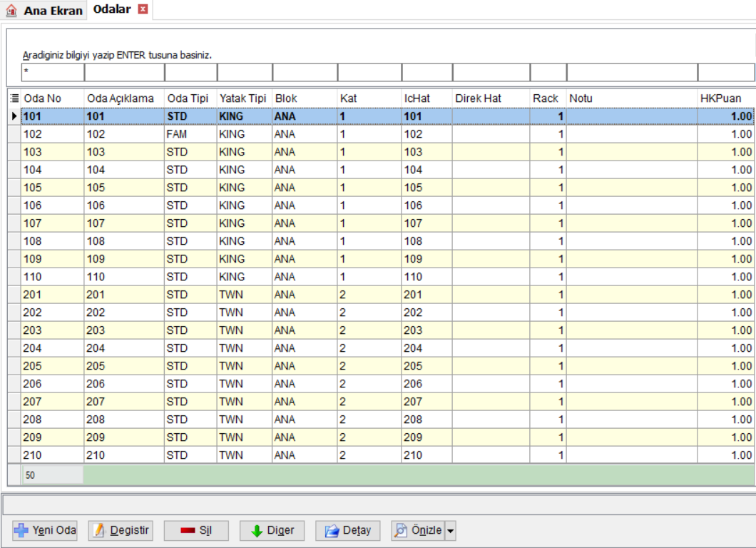756x548 pixels.
Task: Select the row for room 102 FAM
Action: click(x=388, y=134)
